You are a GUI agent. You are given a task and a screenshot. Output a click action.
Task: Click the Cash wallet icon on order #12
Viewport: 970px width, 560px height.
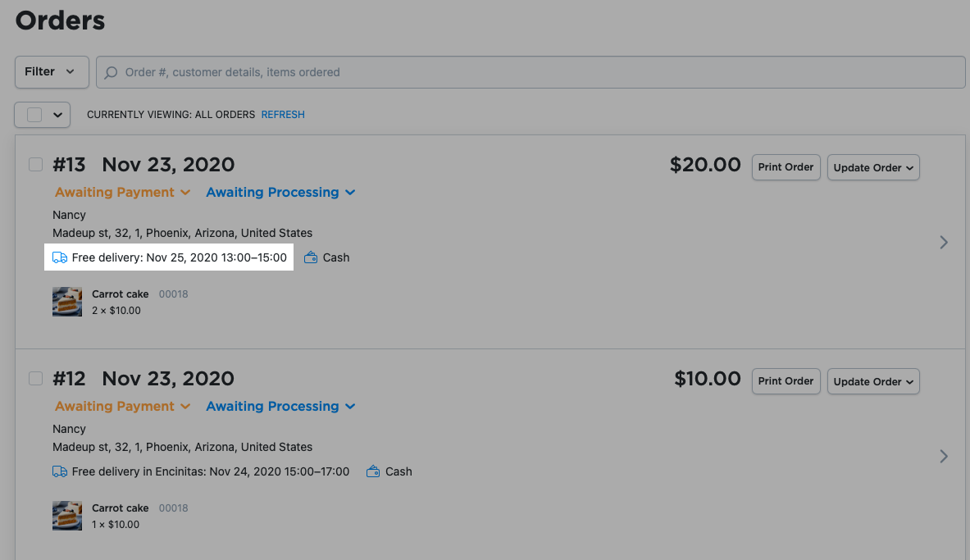pos(373,471)
